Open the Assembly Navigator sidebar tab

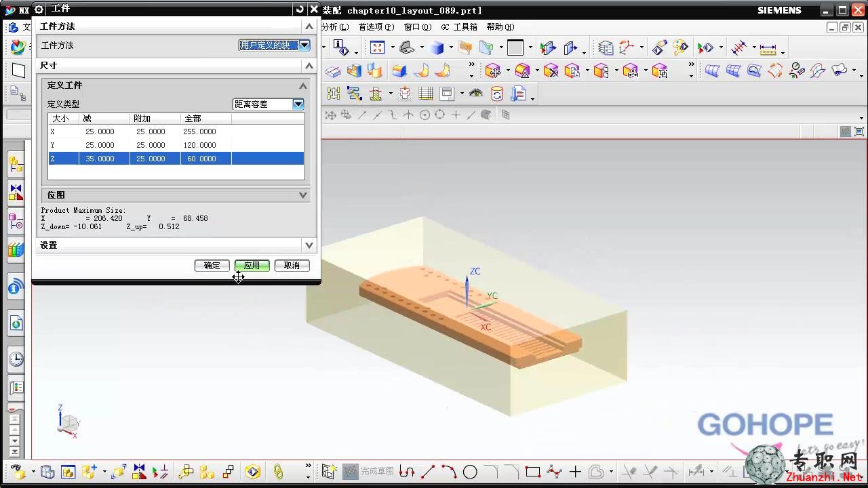(x=16, y=163)
